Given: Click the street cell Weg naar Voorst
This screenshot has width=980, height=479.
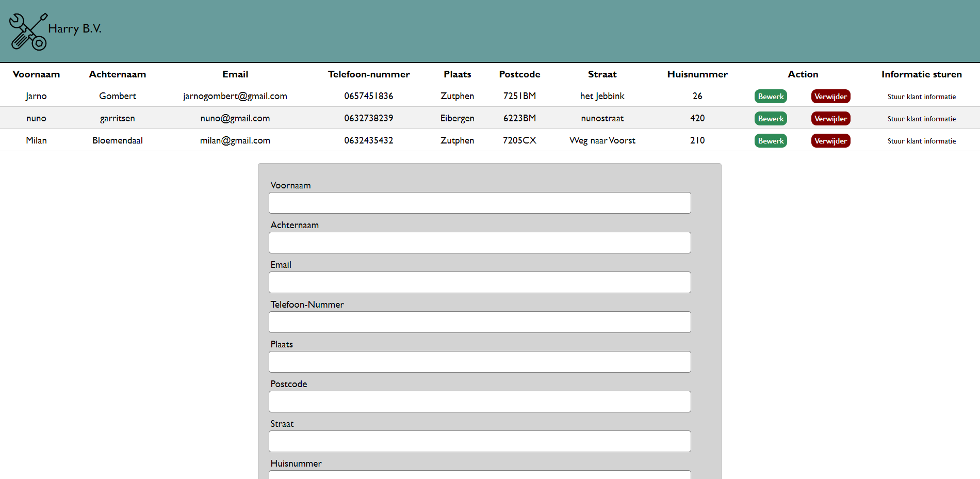Looking at the screenshot, I should point(602,140).
